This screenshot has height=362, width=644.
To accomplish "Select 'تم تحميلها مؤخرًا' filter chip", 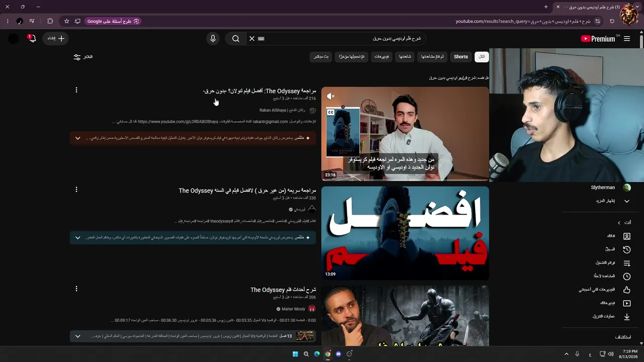I will click(x=352, y=57).
